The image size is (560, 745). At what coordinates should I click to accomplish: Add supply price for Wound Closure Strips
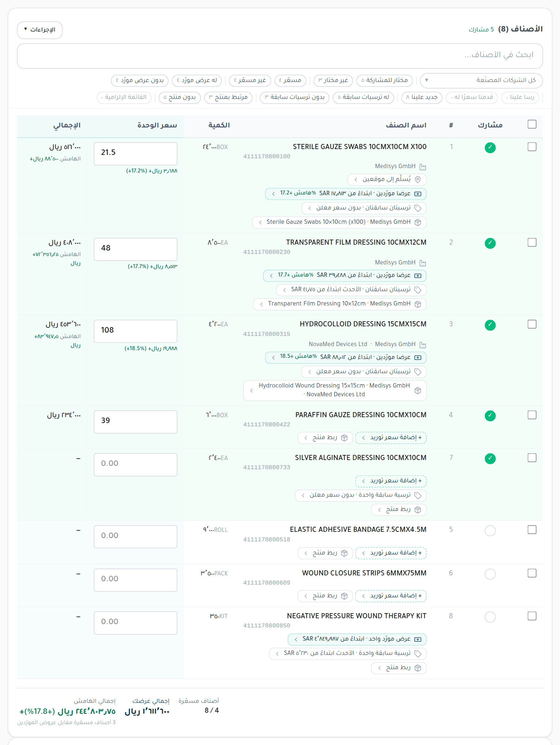click(391, 596)
